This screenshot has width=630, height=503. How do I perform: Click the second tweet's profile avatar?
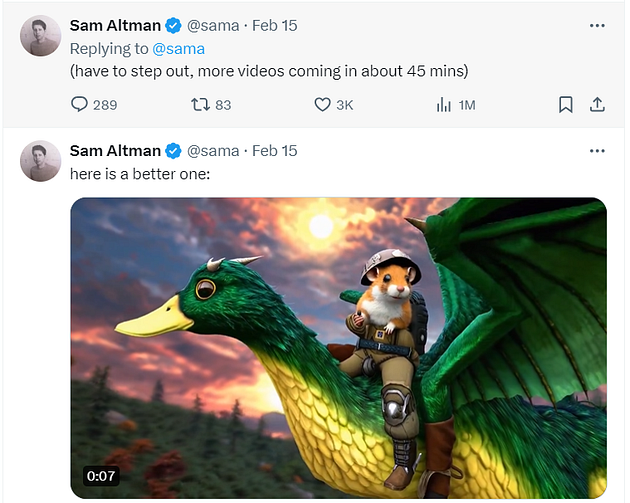[x=40, y=161]
